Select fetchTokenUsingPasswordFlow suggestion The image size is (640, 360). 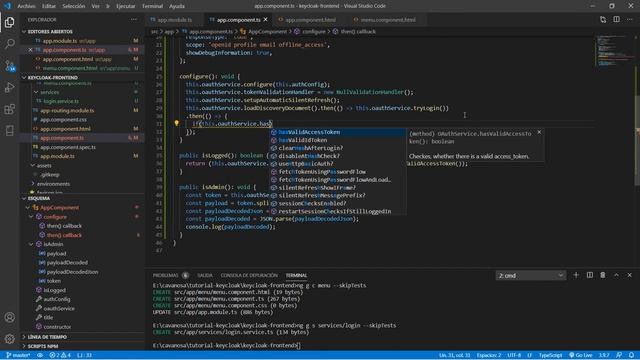[338, 172]
